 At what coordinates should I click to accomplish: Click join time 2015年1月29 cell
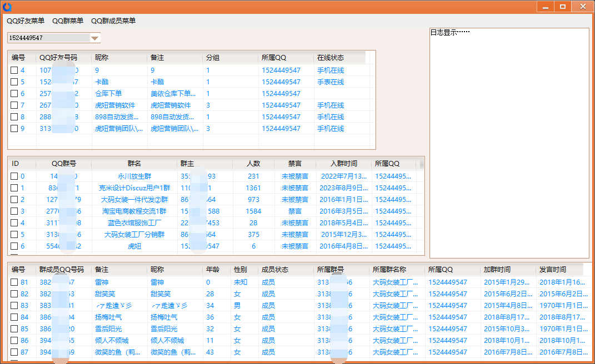[x=507, y=282]
